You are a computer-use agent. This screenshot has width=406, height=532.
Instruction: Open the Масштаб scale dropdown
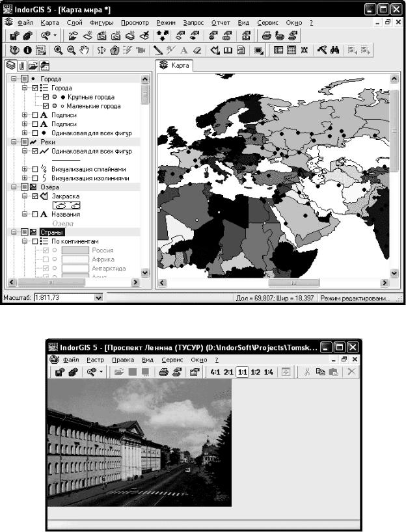[98, 298]
